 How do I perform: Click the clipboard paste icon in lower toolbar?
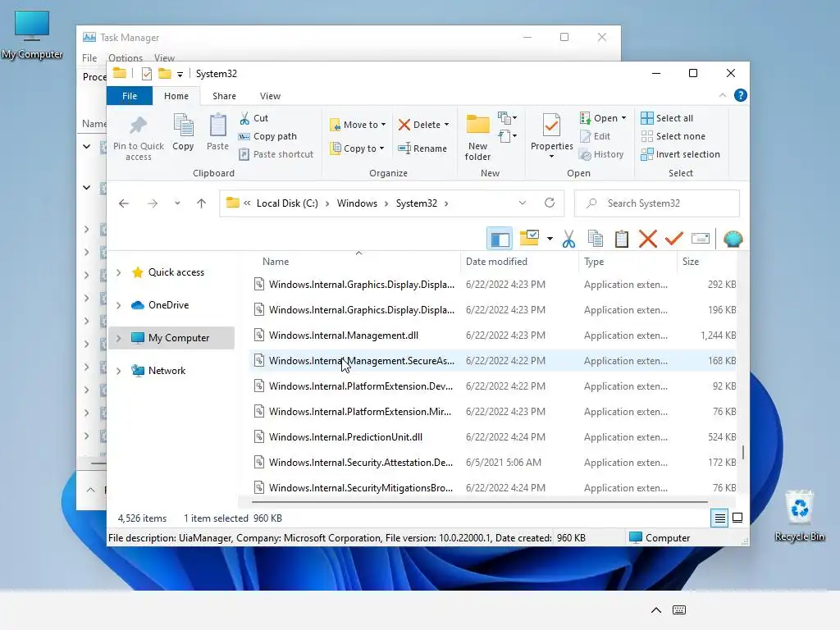[x=622, y=239]
